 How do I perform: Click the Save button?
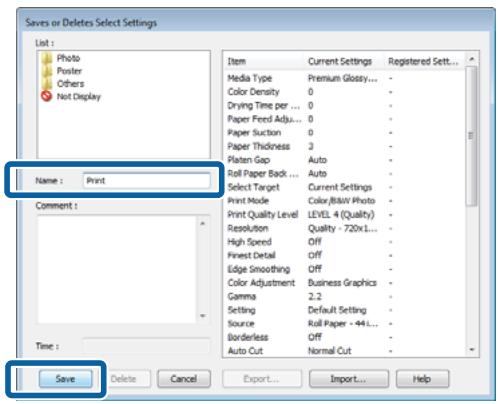pyautogui.click(x=65, y=379)
